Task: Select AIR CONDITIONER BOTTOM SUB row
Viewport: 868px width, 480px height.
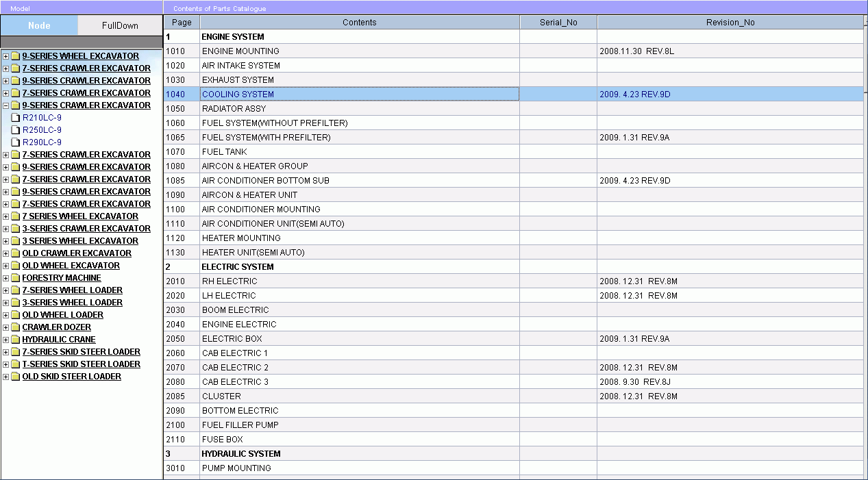Action: pyautogui.click(x=514, y=181)
